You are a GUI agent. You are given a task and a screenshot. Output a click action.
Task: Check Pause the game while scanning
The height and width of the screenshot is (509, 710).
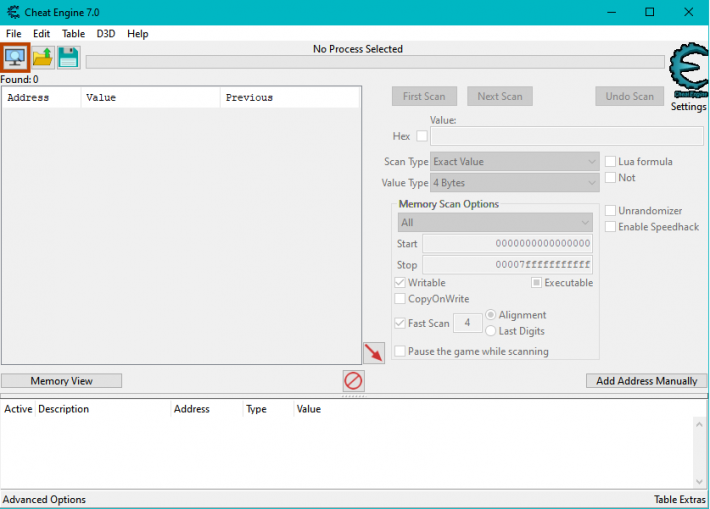point(399,351)
